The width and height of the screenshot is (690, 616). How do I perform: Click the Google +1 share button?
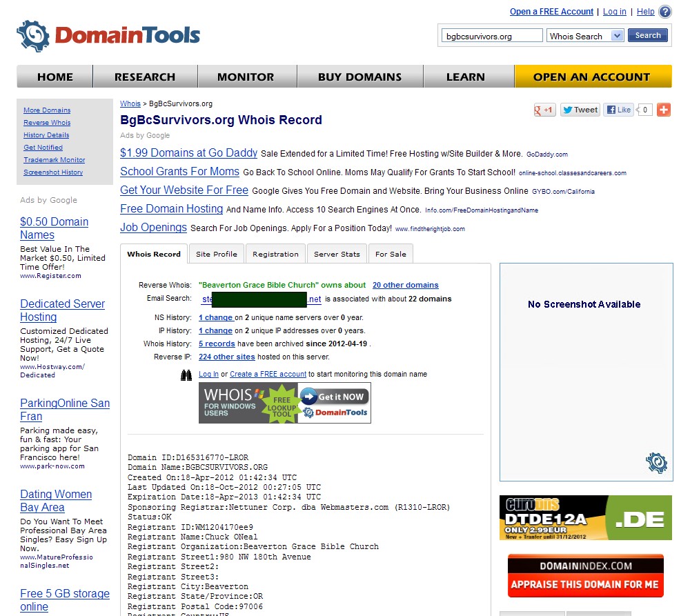coord(544,110)
